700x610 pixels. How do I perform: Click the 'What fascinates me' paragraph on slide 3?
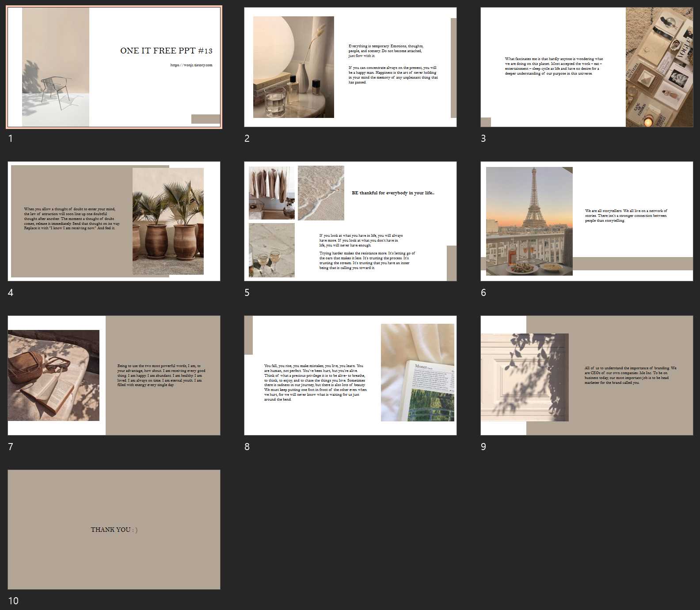(x=554, y=66)
